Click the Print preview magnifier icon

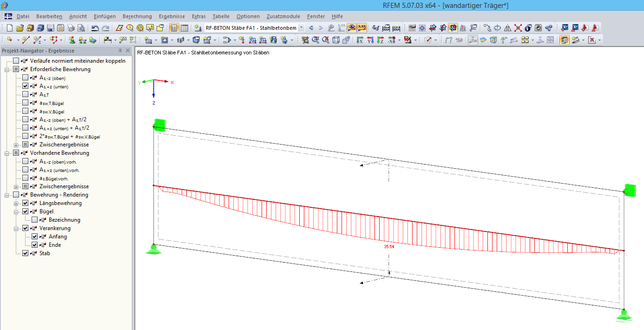pos(81,28)
